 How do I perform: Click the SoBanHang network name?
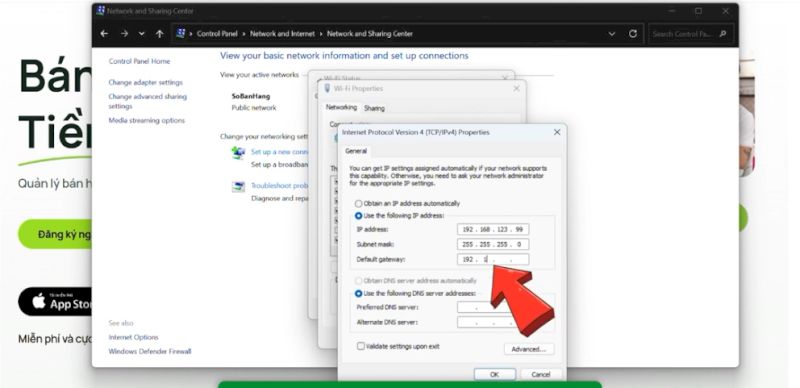[x=251, y=96]
